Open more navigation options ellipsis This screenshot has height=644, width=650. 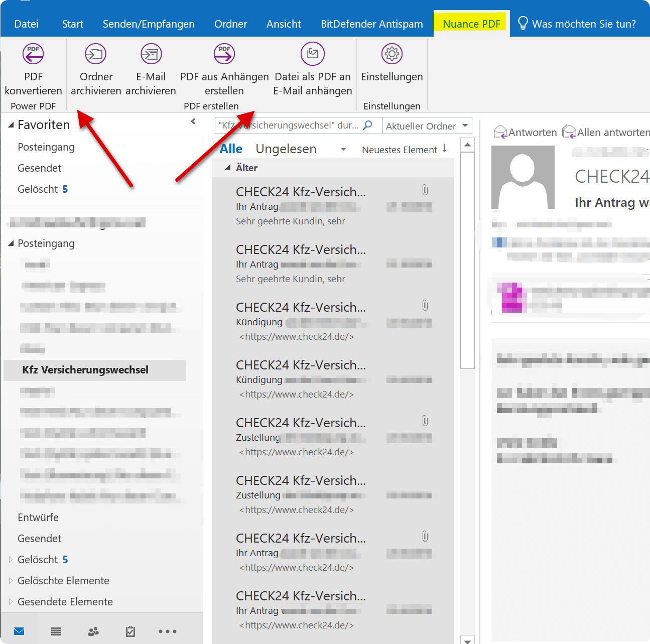pyautogui.click(x=168, y=631)
